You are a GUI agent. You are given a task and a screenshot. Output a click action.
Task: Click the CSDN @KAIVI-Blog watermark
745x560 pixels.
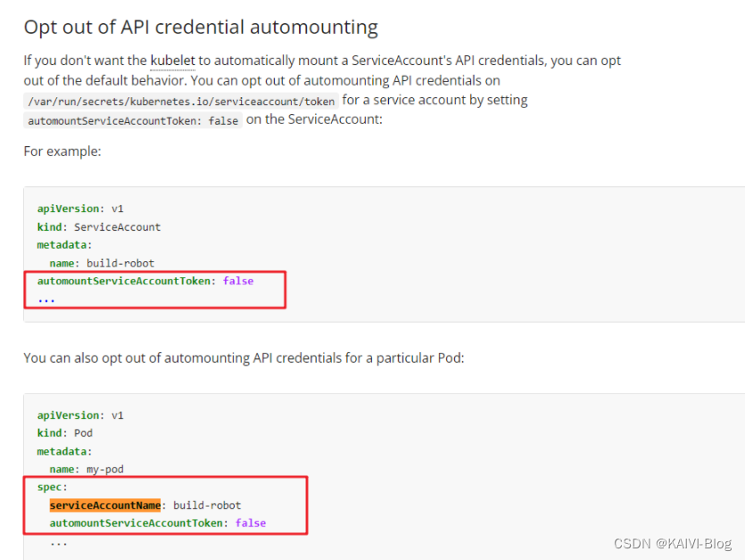pyautogui.click(x=673, y=543)
